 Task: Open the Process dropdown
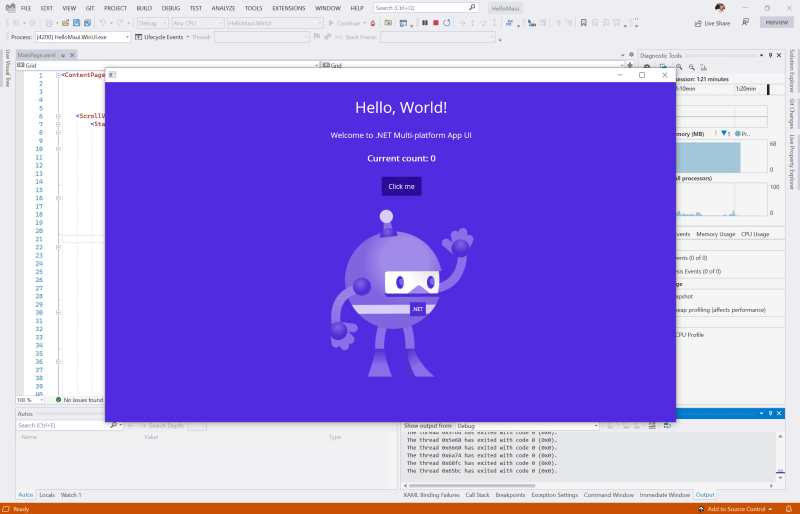[83, 37]
